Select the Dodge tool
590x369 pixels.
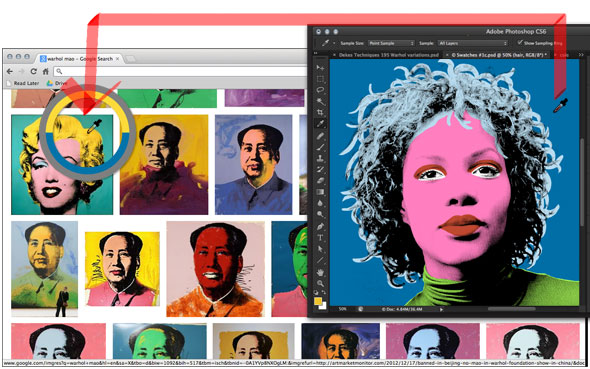click(x=320, y=214)
